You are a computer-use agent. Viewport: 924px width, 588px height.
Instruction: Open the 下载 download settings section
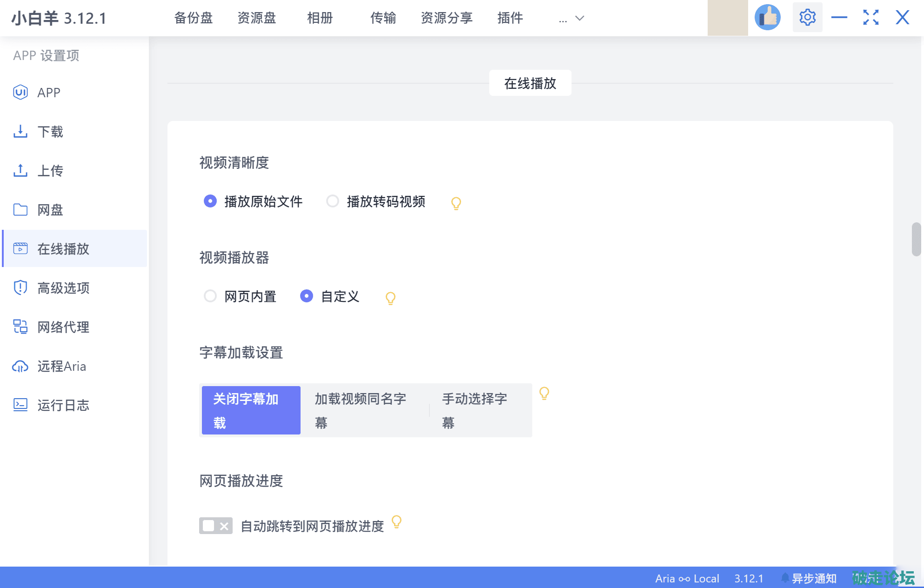click(50, 132)
